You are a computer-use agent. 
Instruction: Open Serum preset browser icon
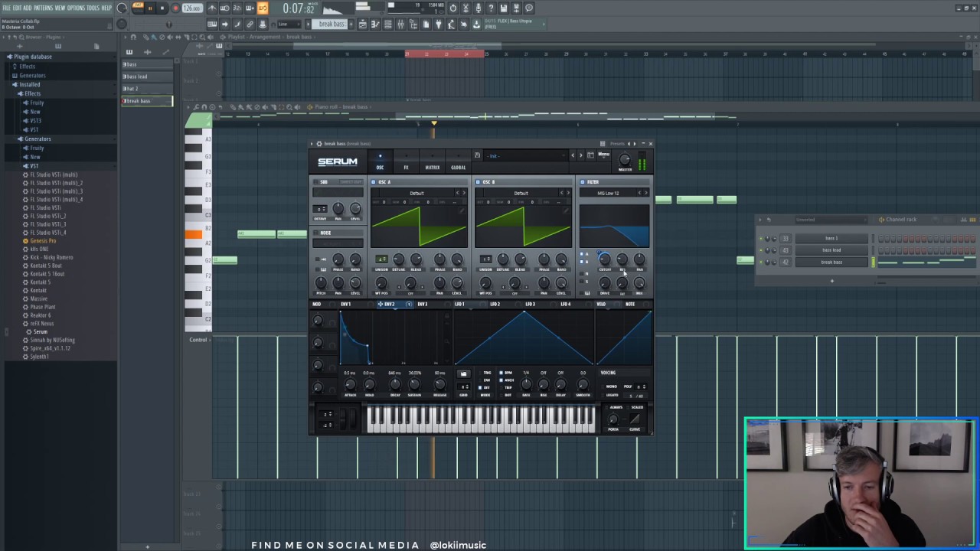click(590, 155)
